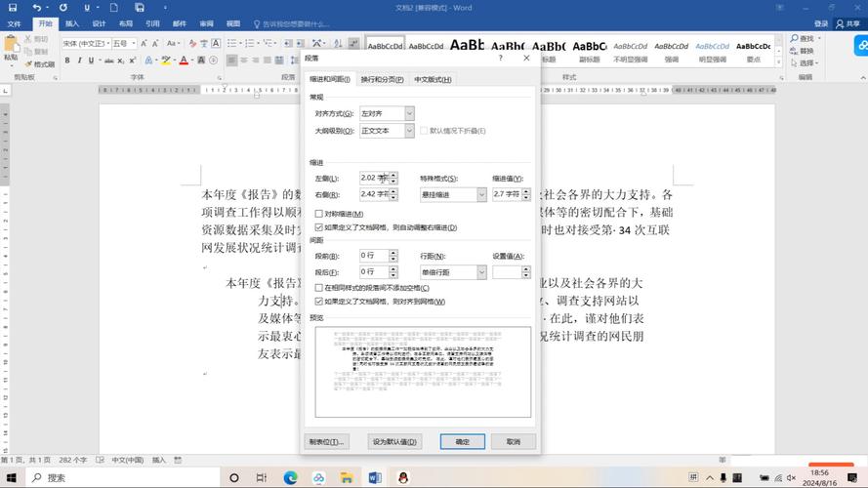Image resolution: width=868 pixels, height=488 pixels.
Task: Click the 替换 (Replace) button
Action: click(803, 51)
